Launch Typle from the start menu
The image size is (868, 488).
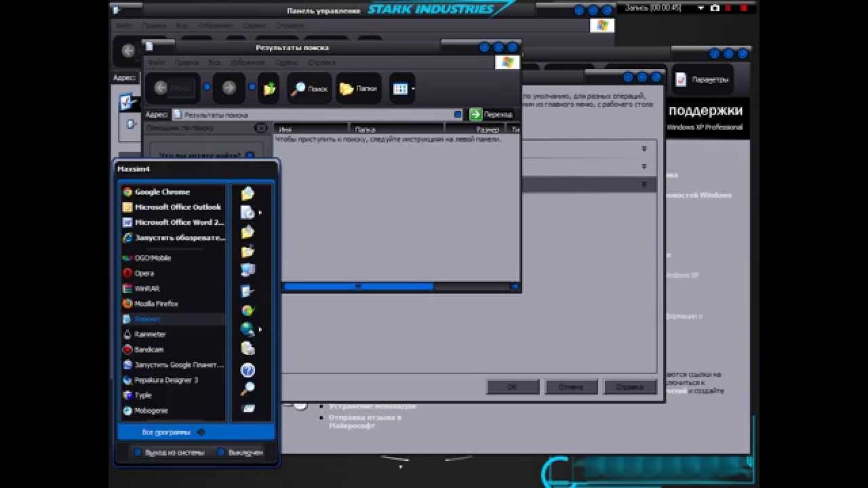pos(173,395)
